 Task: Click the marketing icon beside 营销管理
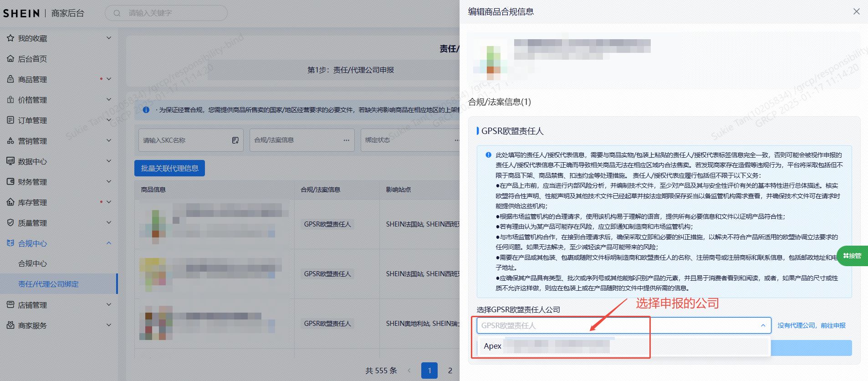(10, 141)
